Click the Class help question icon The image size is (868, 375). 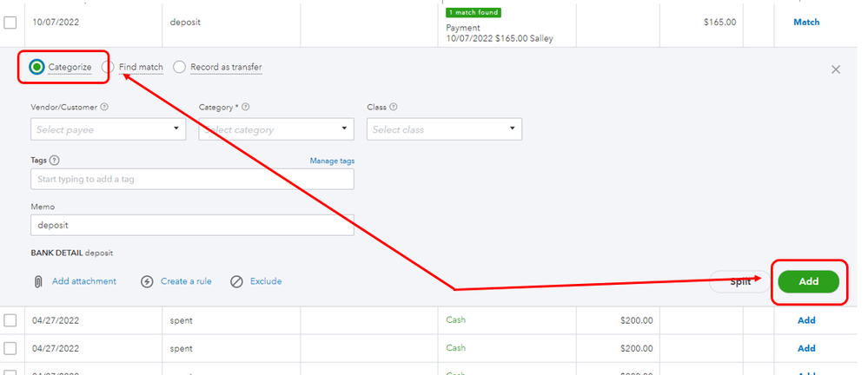pos(394,108)
